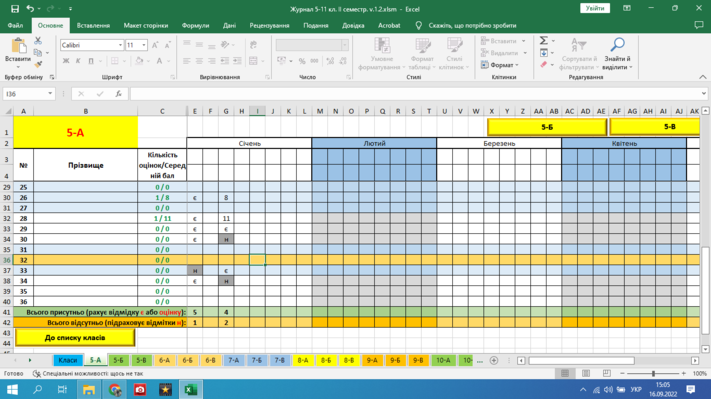Viewport: 711px width, 399px height.
Task: Switch to Page Break Preview icon
Action: click(606, 373)
